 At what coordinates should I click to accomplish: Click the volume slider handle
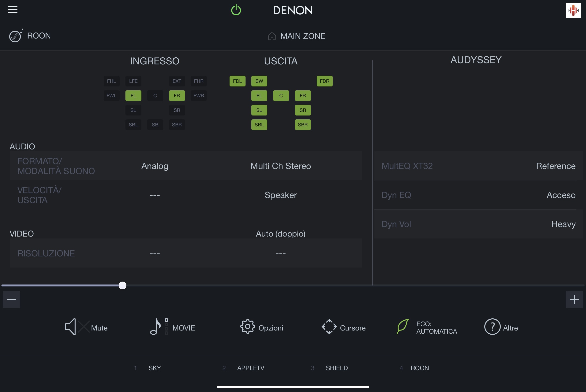pyautogui.click(x=123, y=285)
